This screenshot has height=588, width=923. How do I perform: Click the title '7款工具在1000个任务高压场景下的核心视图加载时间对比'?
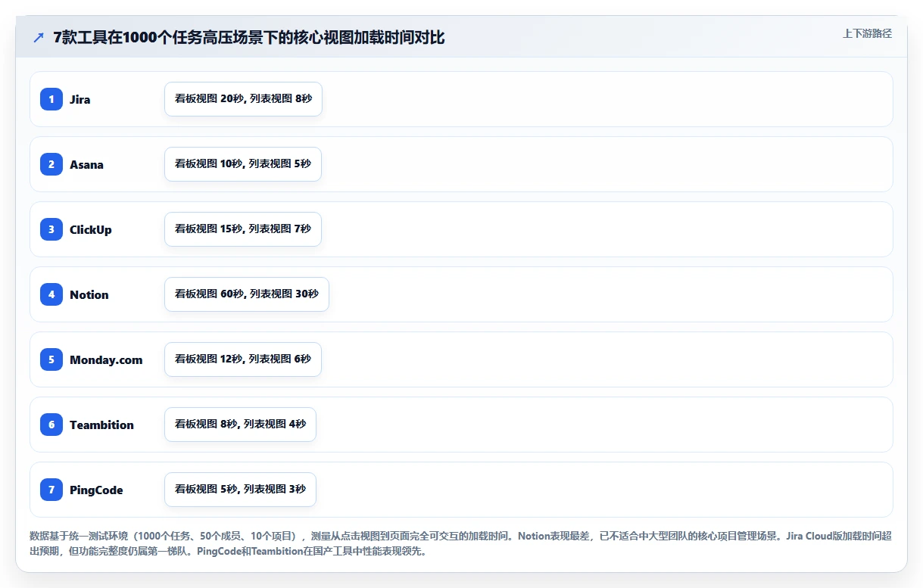249,37
